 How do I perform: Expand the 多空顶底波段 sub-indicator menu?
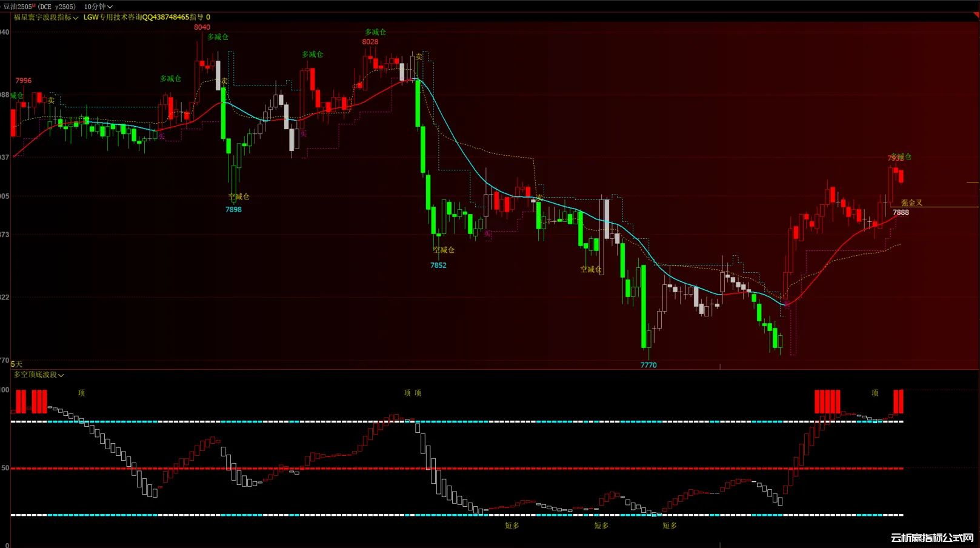click(39, 375)
